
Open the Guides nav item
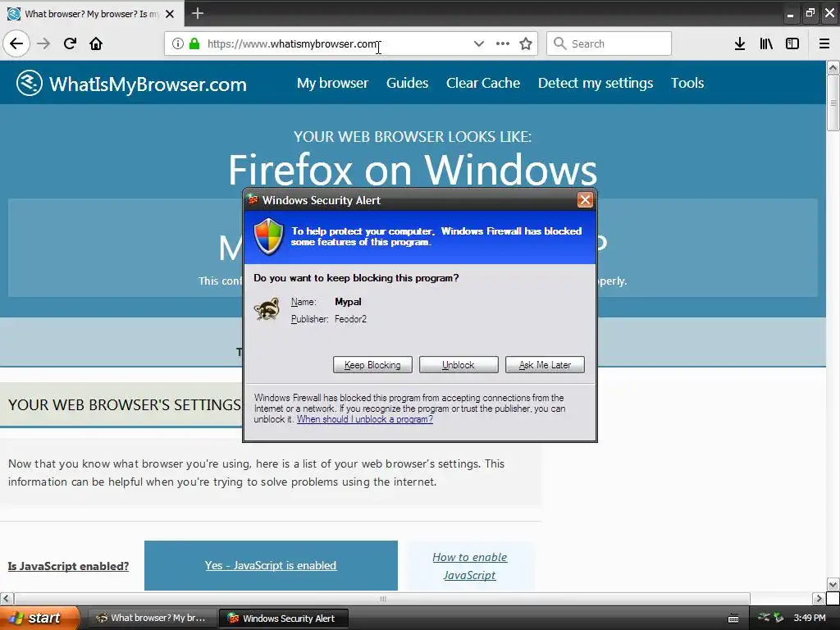pyautogui.click(x=407, y=83)
